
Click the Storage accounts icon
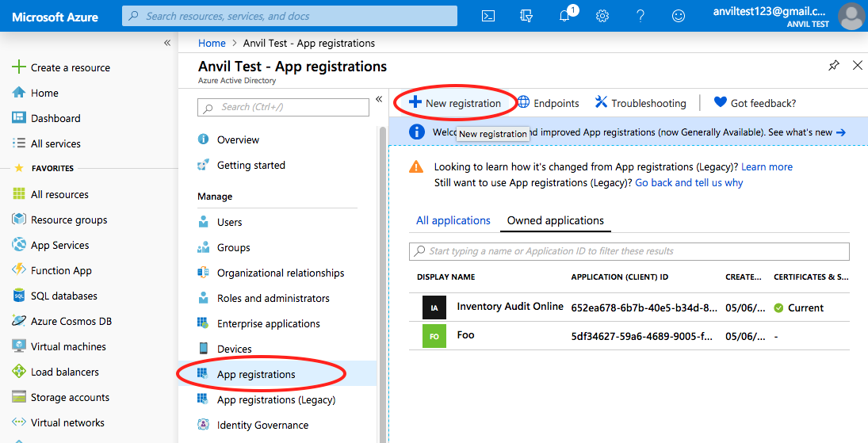pos(19,397)
